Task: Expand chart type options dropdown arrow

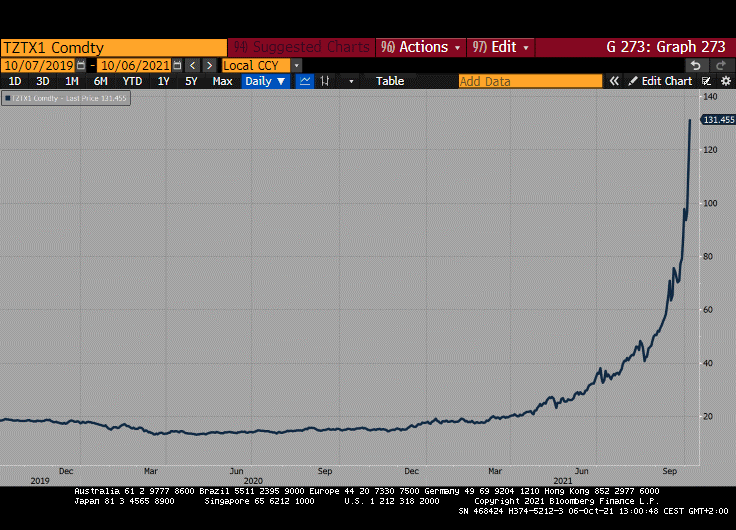Action: pyautogui.click(x=351, y=81)
